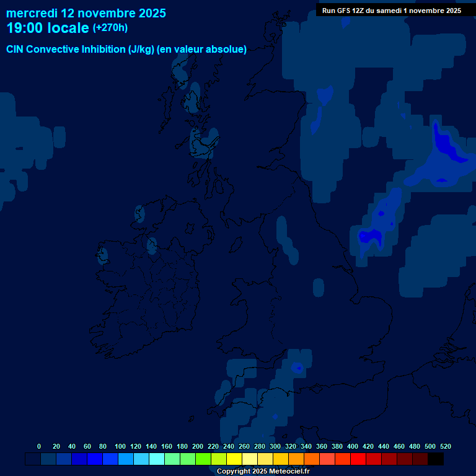Click the '0' label on the legend
Viewport: 476px width, 476px height.
39,446
